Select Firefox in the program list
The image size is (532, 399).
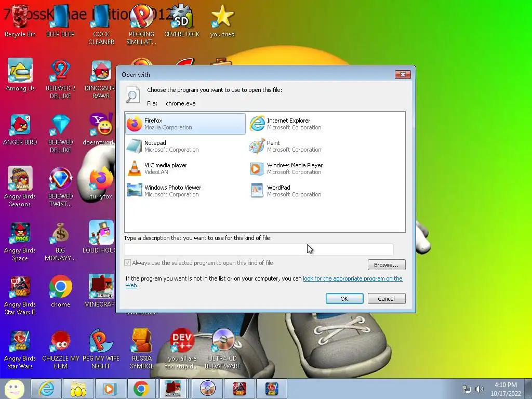tap(185, 124)
